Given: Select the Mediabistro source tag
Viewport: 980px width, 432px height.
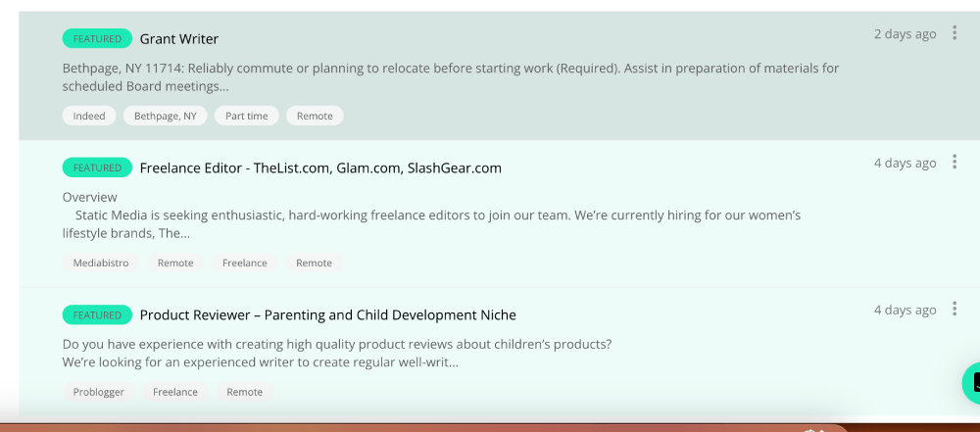Looking at the screenshot, I should [101, 263].
